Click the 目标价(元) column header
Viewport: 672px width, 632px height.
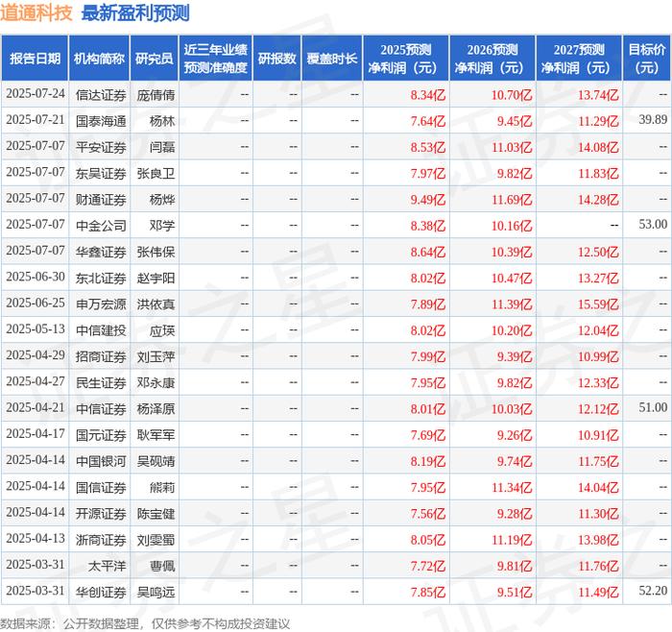click(647, 59)
